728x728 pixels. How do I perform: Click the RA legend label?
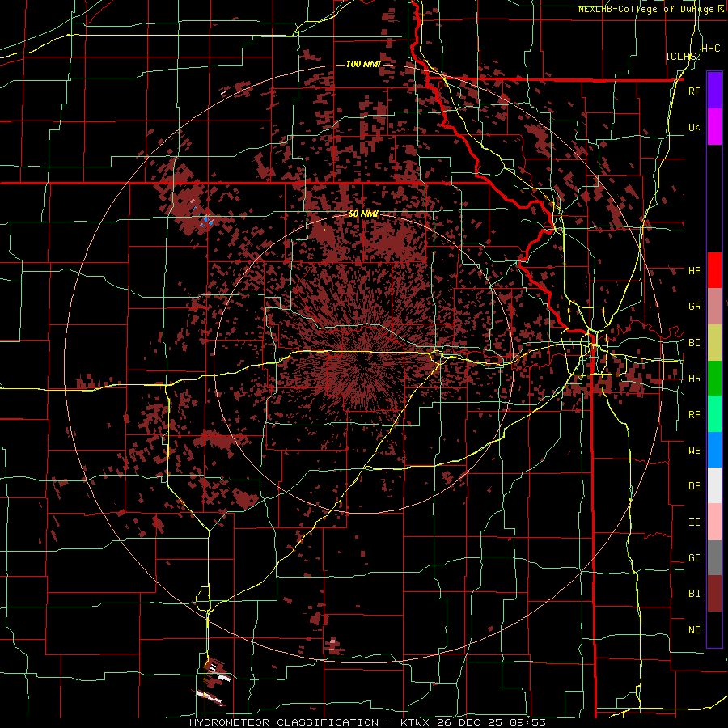tap(694, 415)
